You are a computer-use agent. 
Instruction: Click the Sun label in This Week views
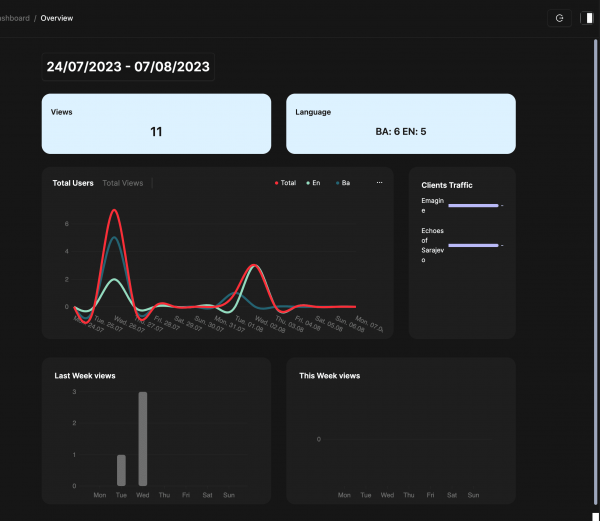473,495
